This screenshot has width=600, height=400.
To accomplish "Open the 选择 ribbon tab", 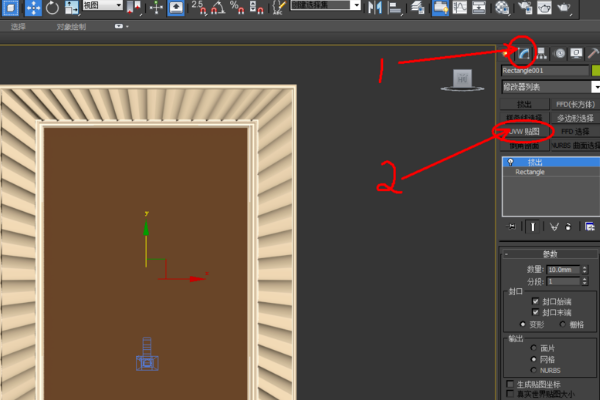I will point(18,26).
